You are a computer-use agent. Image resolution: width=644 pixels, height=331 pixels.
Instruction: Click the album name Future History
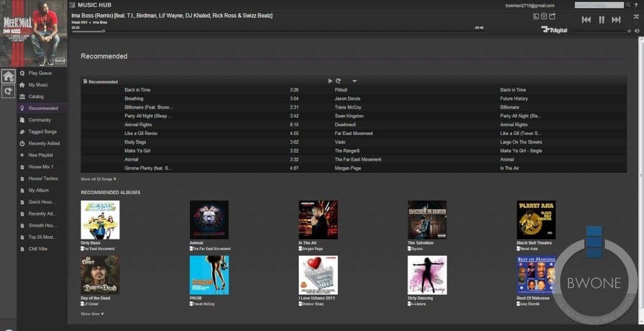pyautogui.click(x=514, y=99)
